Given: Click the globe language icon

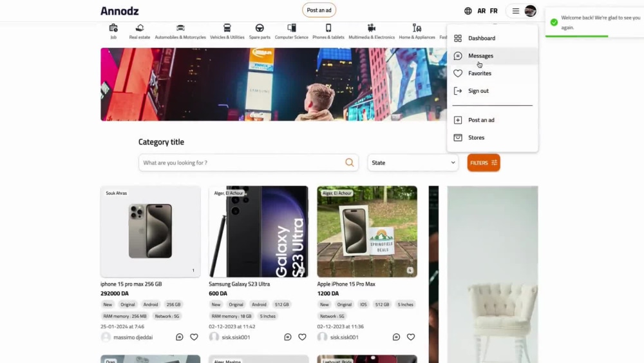Looking at the screenshot, I should point(468,11).
